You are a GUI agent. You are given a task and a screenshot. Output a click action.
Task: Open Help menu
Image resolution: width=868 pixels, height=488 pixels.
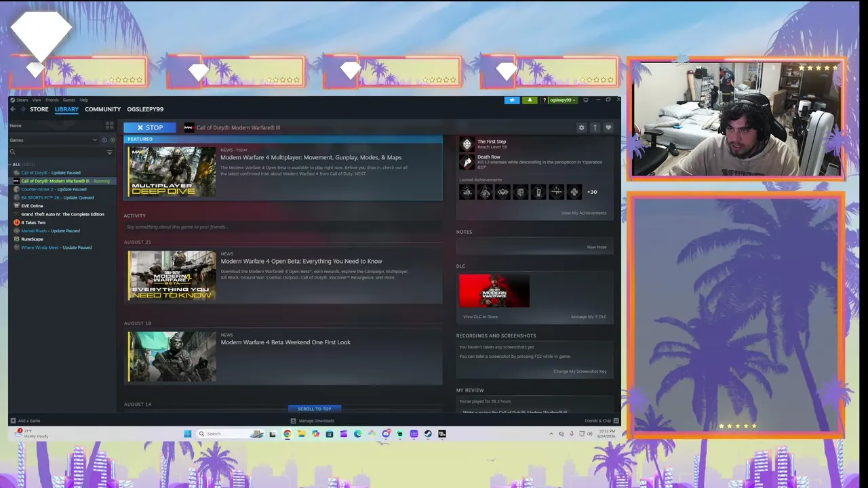(x=83, y=100)
